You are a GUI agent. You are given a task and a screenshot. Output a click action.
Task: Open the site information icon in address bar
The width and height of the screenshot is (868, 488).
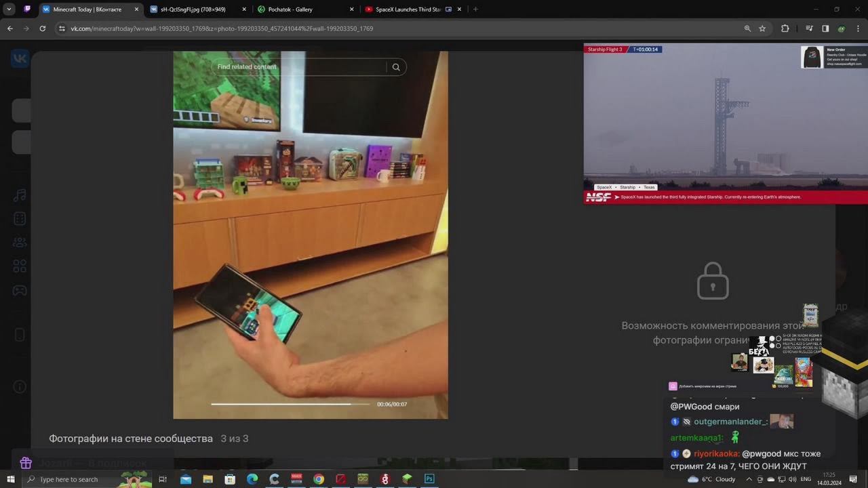pyautogui.click(x=62, y=28)
